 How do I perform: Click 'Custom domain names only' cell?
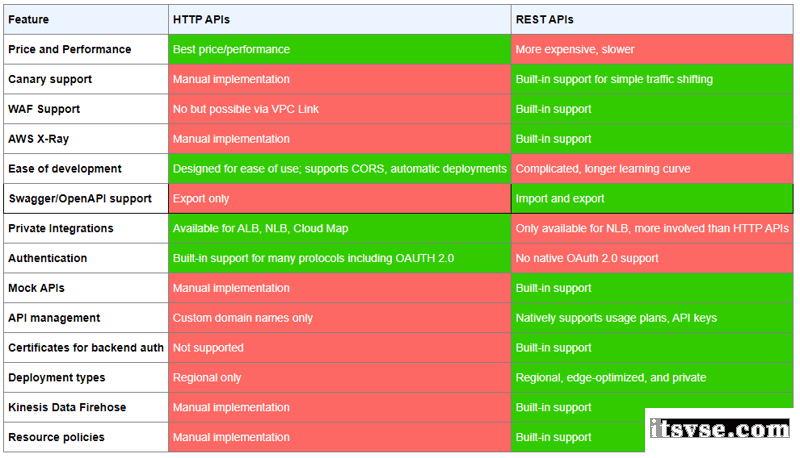pos(340,318)
